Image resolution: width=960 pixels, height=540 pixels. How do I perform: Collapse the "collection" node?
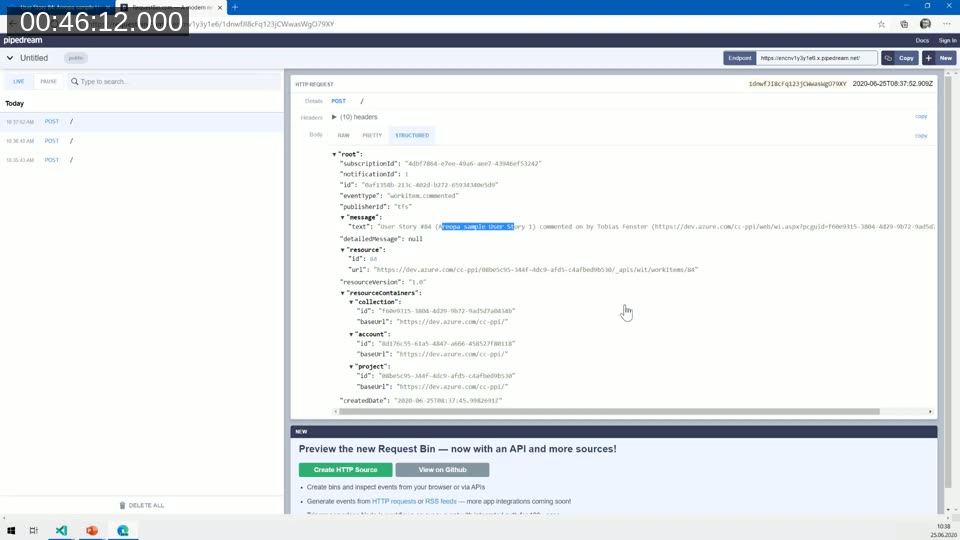pos(351,302)
